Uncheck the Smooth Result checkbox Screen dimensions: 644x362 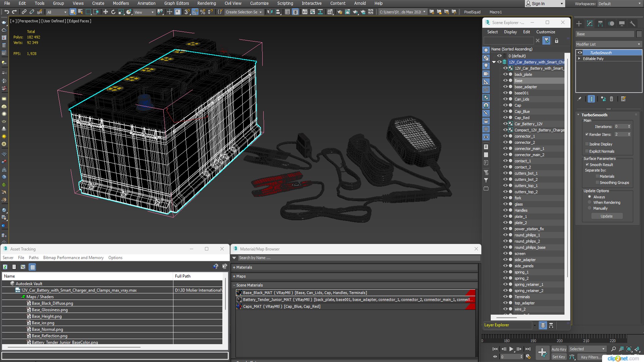(x=587, y=165)
